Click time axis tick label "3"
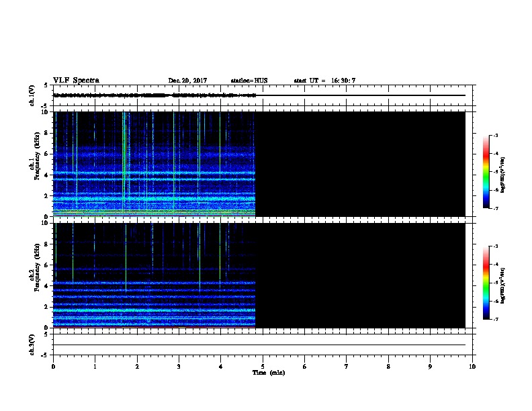The height and width of the screenshot is (411, 532). [x=179, y=367]
